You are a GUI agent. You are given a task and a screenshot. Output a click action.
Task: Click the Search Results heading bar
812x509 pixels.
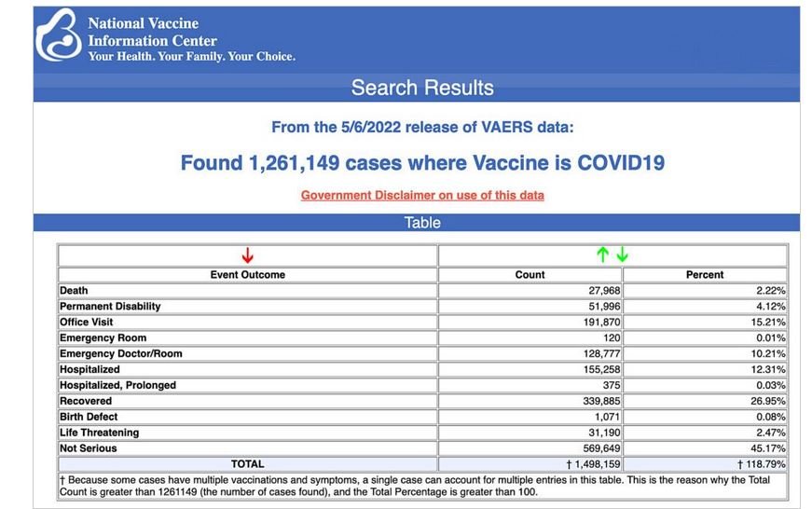click(422, 88)
